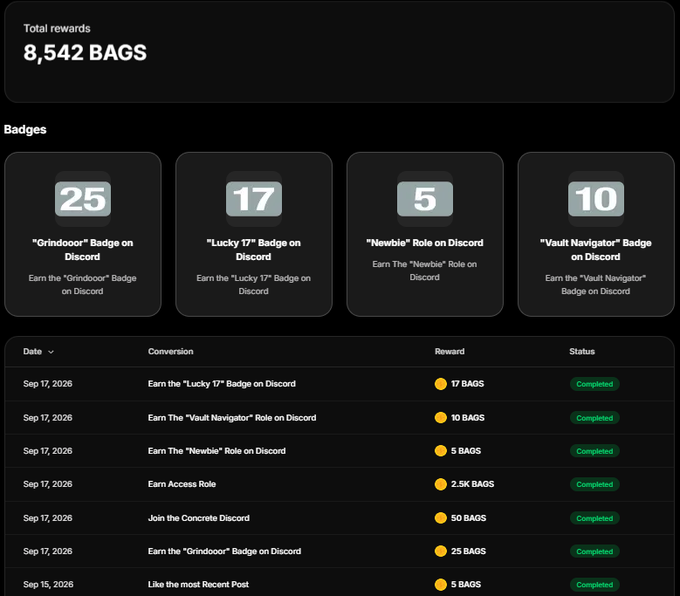Viewport: 680px width, 596px height.
Task: Select 'Earn The "Newbie" Role on Discord' row text
Action: 216,451
